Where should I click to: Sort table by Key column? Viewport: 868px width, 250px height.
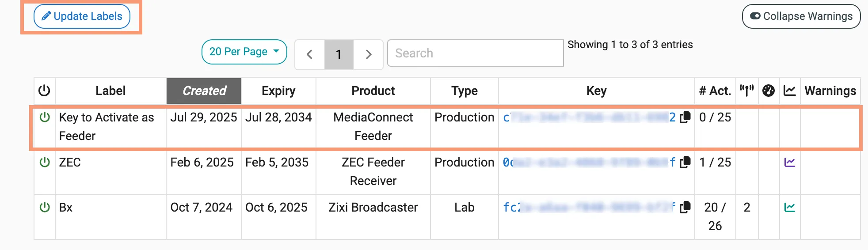(x=597, y=91)
